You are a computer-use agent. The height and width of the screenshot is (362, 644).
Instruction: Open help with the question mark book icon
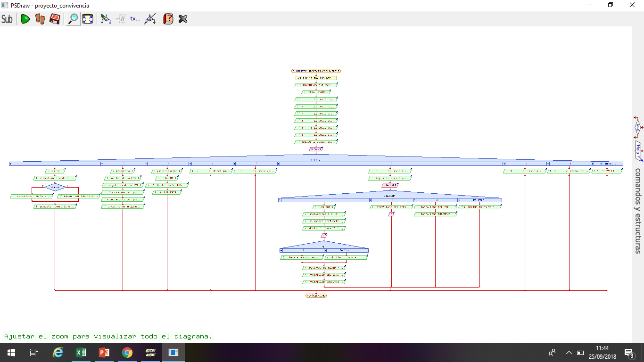coord(168,19)
